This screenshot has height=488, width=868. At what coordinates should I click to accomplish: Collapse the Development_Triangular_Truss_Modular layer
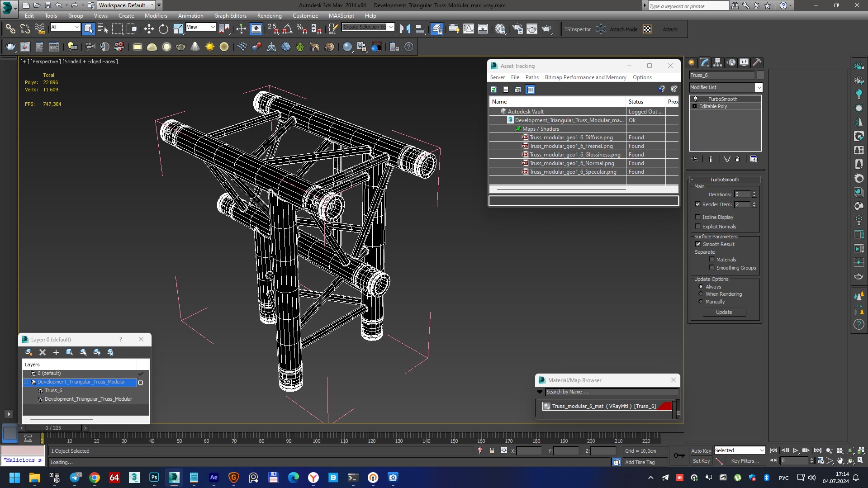26,382
